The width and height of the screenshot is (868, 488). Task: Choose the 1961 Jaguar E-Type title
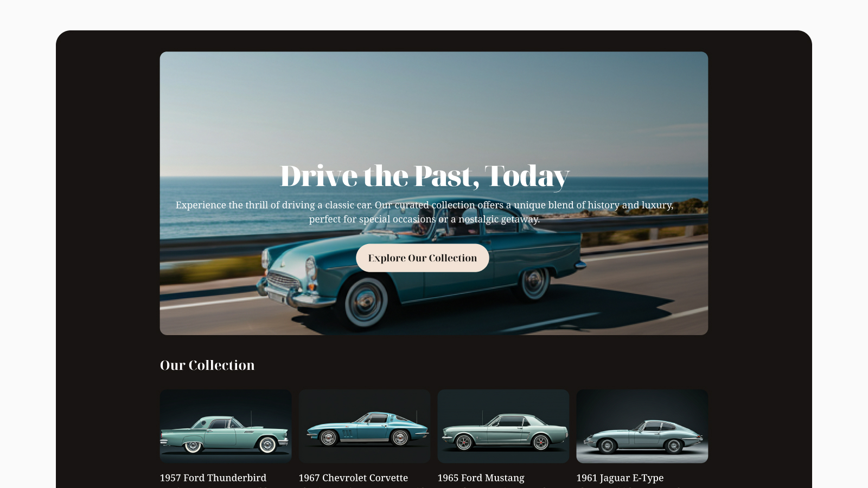620,478
